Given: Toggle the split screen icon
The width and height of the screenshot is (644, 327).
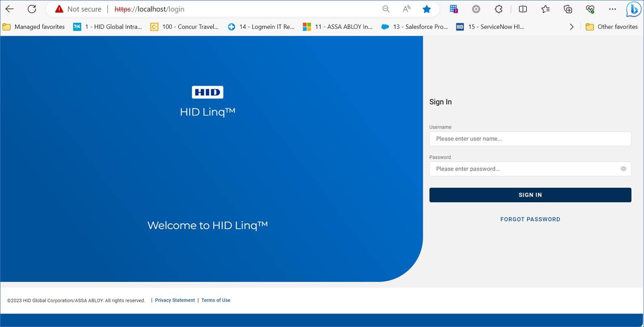Looking at the screenshot, I should 523,9.
